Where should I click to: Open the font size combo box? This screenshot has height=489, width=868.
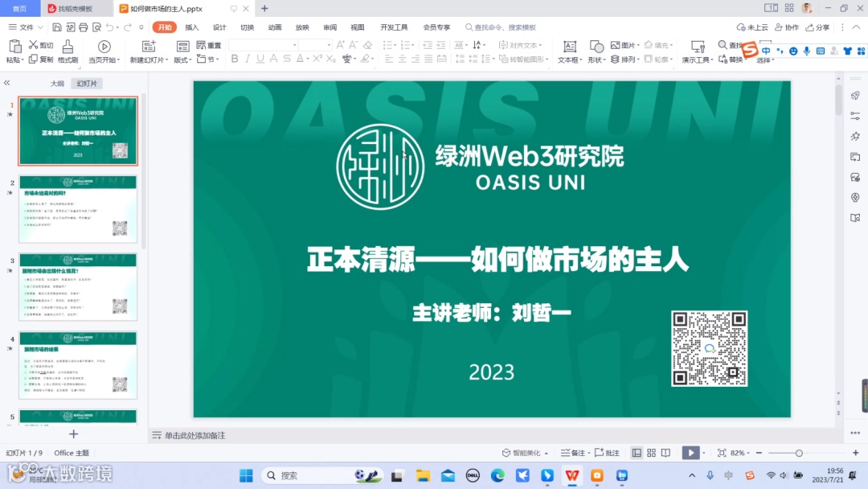click(x=316, y=45)
